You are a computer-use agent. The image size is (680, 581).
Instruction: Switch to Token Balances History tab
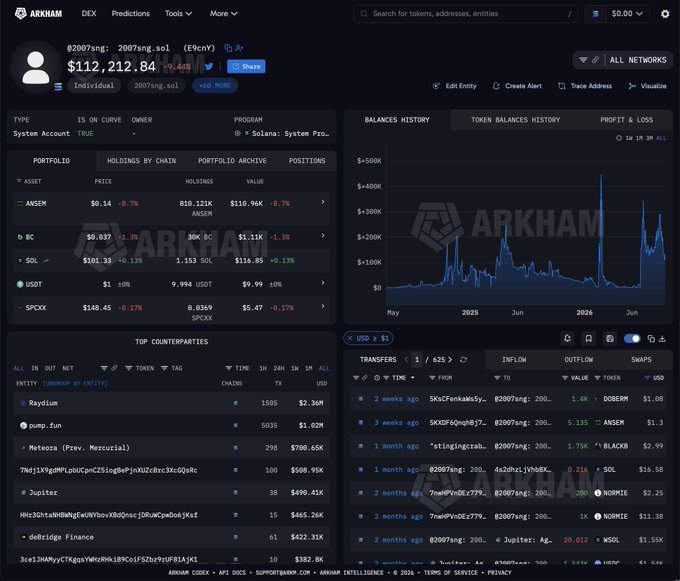515,120
